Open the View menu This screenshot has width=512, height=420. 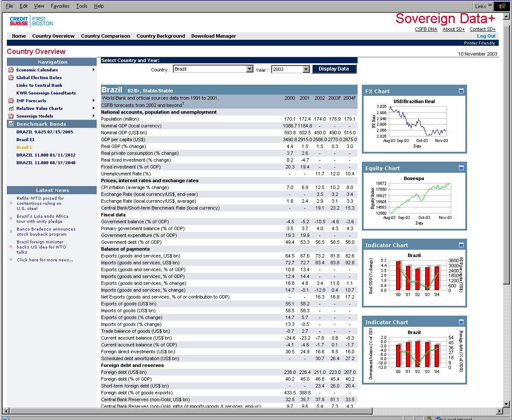39,6
